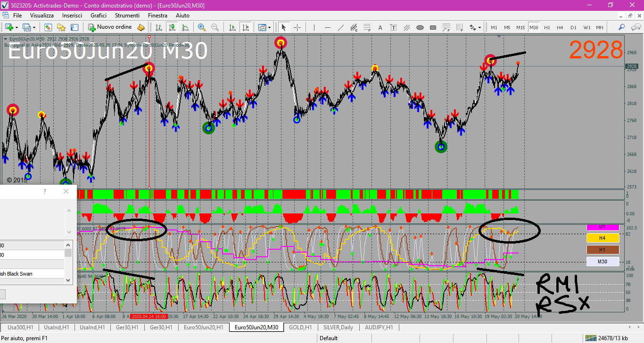
Task: Switch timeframe to W1
Action: [x=586, y=27]
